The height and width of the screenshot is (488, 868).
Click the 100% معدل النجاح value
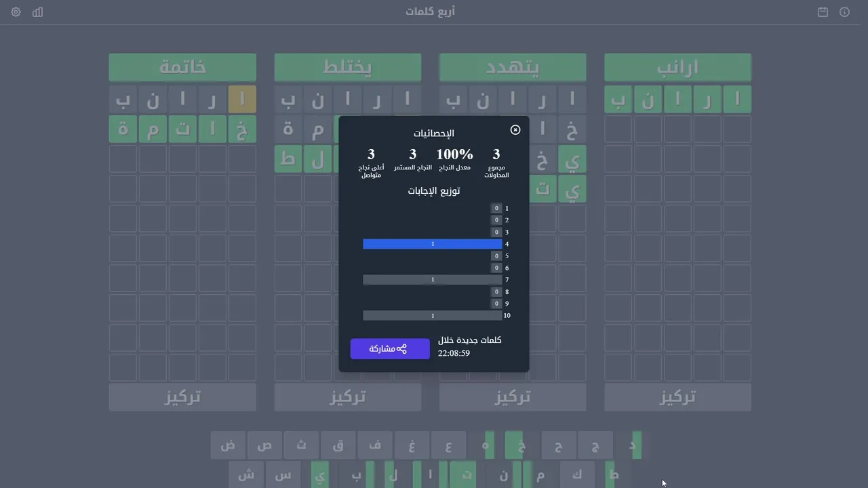pos(454,155)
